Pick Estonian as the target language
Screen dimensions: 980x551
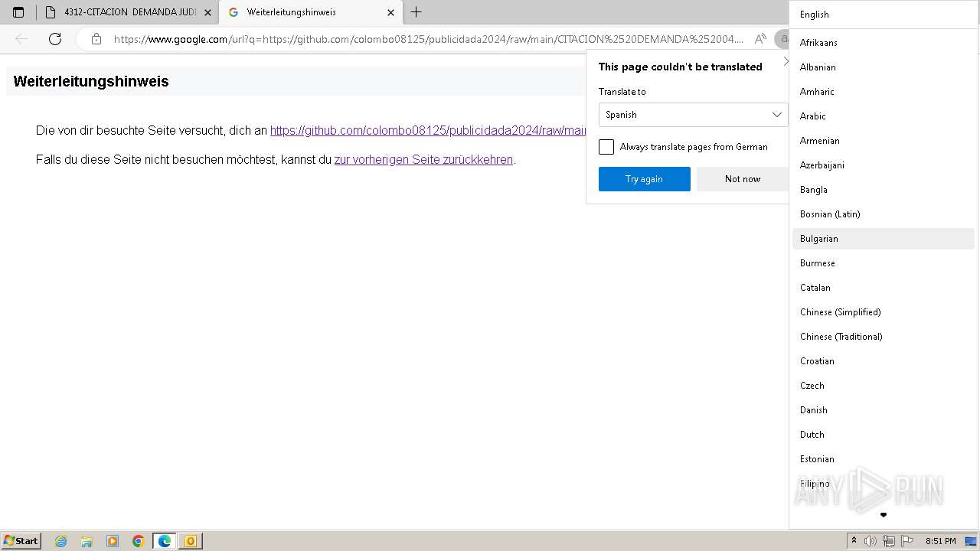pyautogui.click(x=884, y=459)
